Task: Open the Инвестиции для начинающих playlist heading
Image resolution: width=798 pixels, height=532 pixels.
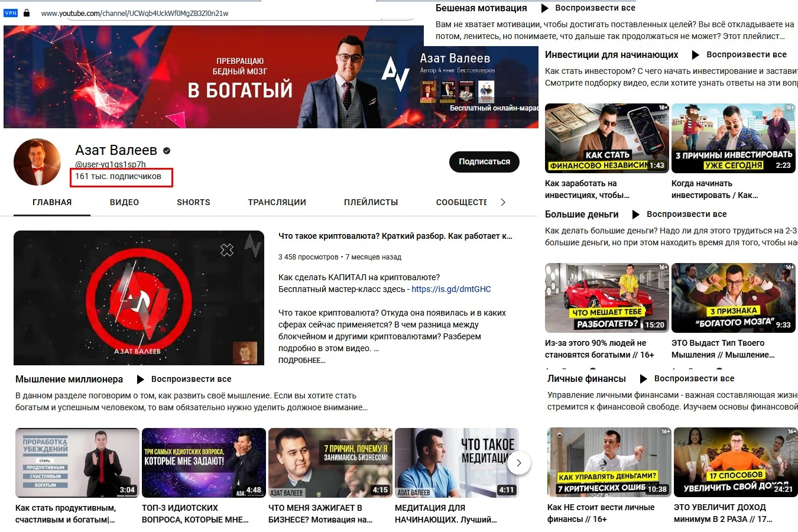Action: (x=612, y=55)
